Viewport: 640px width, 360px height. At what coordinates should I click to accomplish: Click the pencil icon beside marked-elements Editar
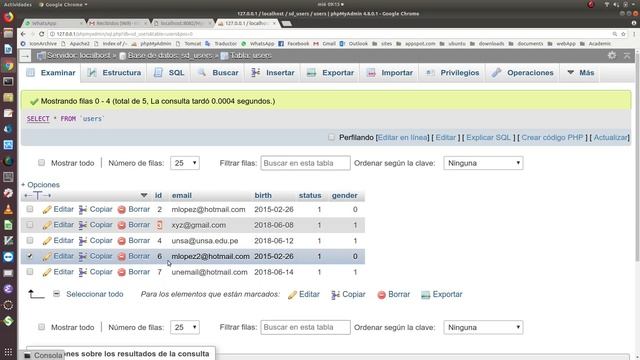pyautogui.click(x=292, y=295)
